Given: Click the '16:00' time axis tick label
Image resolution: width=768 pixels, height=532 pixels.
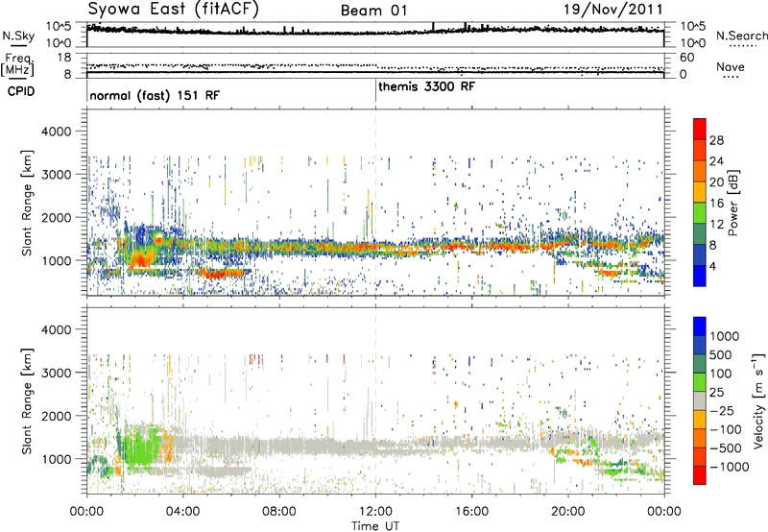Looking at the screenshot, I should [x=472, y=512].
